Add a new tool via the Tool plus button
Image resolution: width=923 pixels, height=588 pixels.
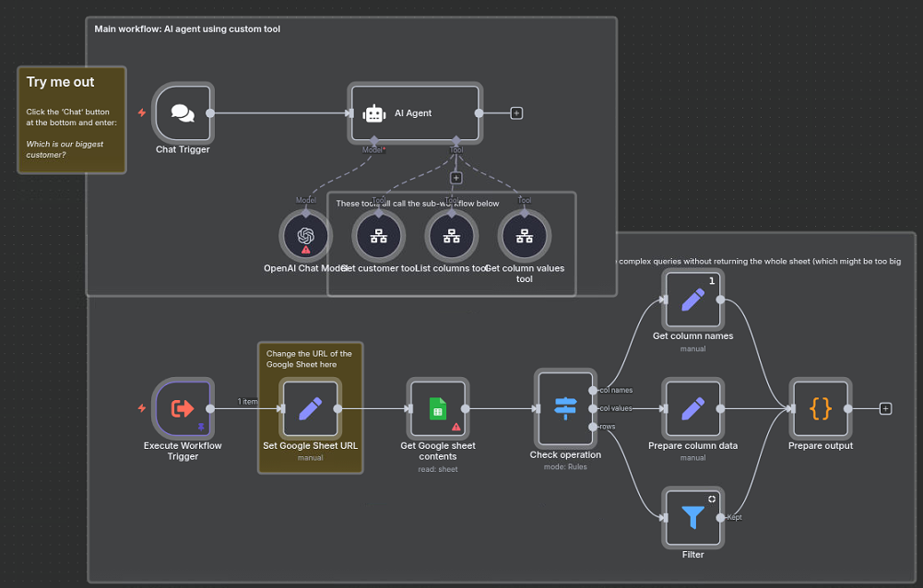click(456, 177)
